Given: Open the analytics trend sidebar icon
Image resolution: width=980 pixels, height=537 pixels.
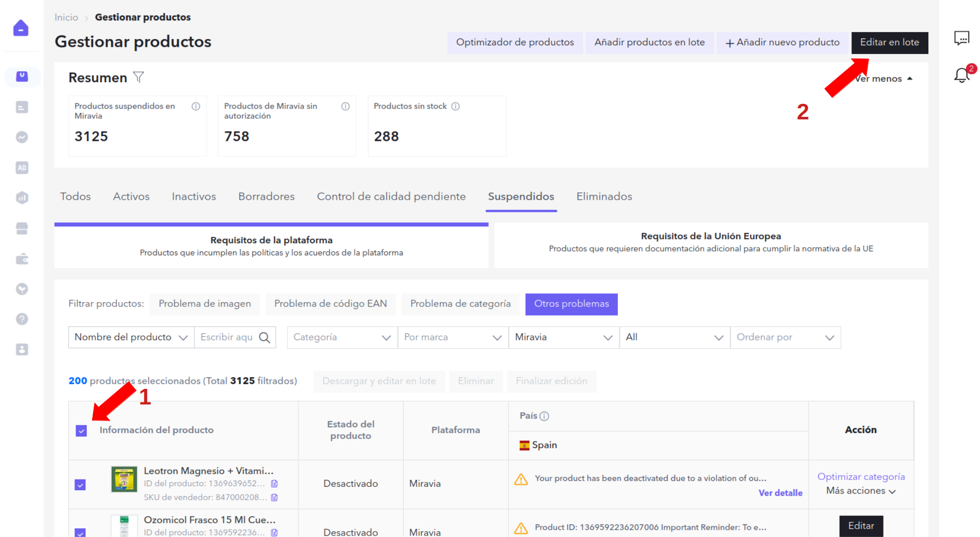Looking at the screenshot, I should (x=22, y=137).
